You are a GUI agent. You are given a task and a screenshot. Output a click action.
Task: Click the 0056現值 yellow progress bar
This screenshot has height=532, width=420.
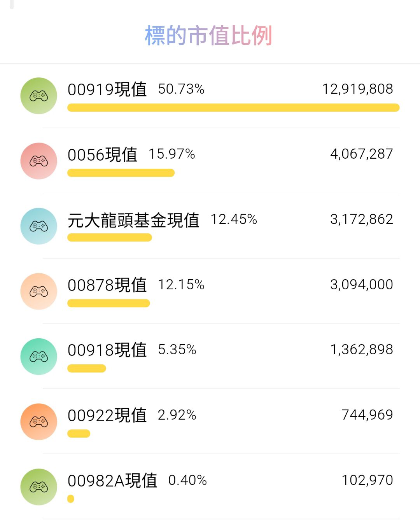[x=121, y=173]
